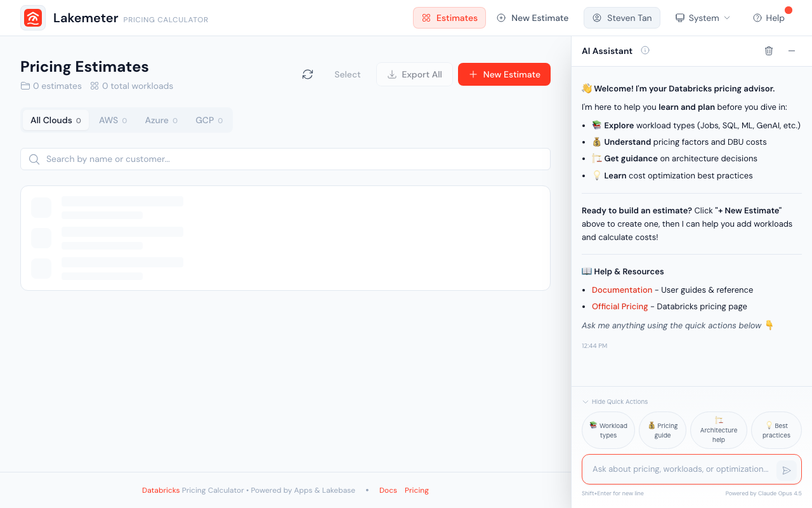812x508 pixels.
Task: Minimize the AI Assistant panel
Action: (x=792, y=51)
